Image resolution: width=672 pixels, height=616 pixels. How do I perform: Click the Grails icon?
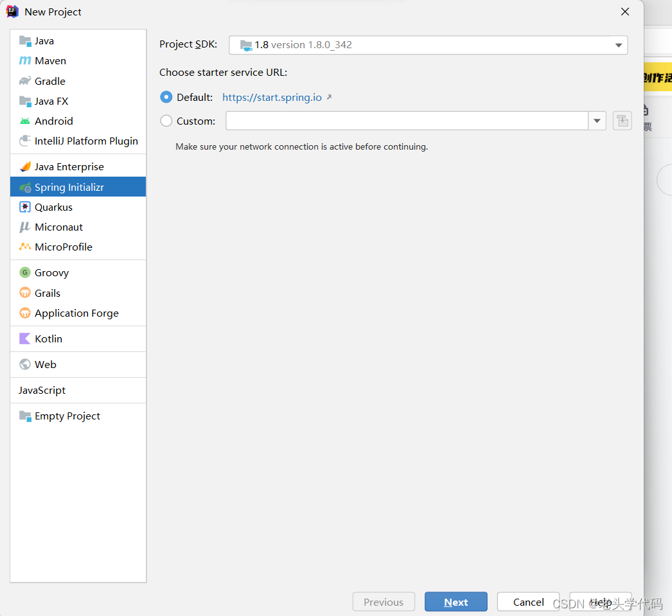point(25,292)
